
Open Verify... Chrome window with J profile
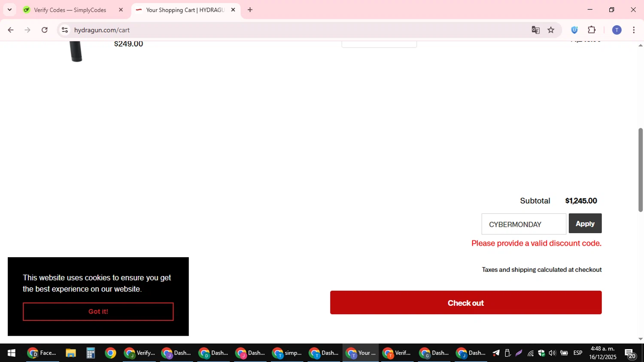140,353
